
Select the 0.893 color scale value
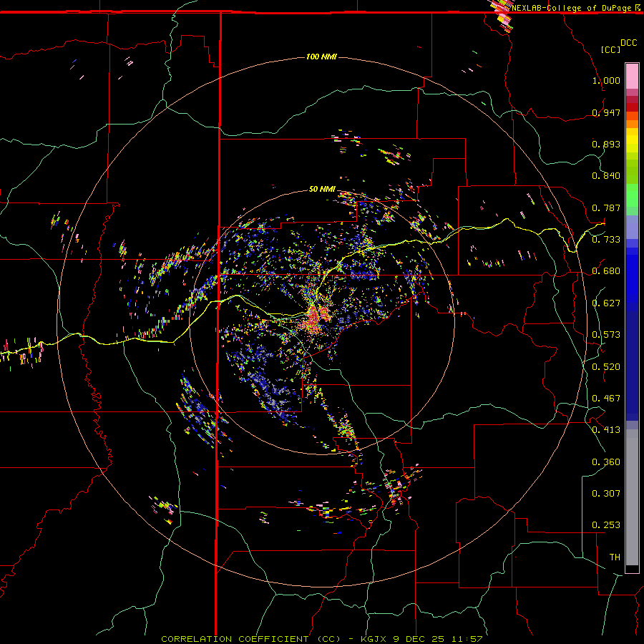pos(606,144)
